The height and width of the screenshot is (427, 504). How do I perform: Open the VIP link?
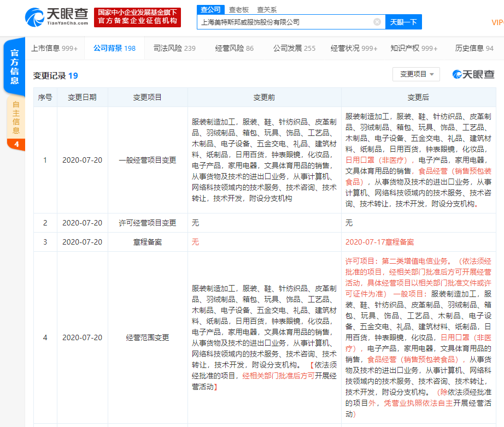tap(497, 22)
